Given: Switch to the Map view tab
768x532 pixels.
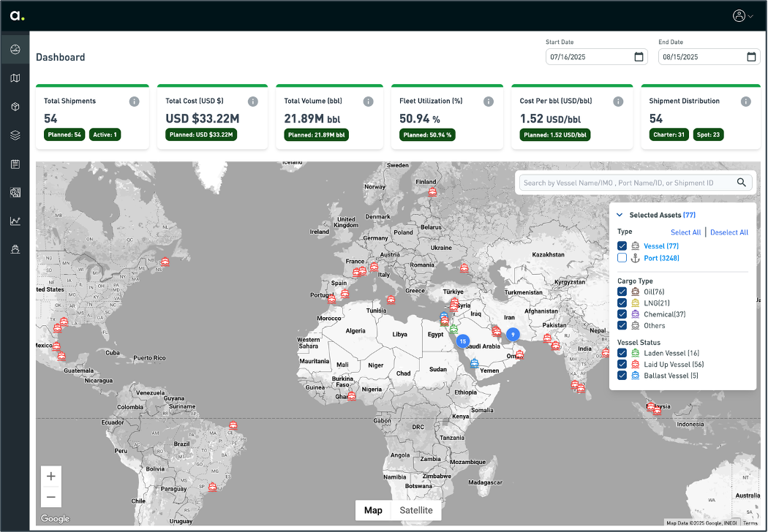Looking at the screenshot, I should (373, 510).
